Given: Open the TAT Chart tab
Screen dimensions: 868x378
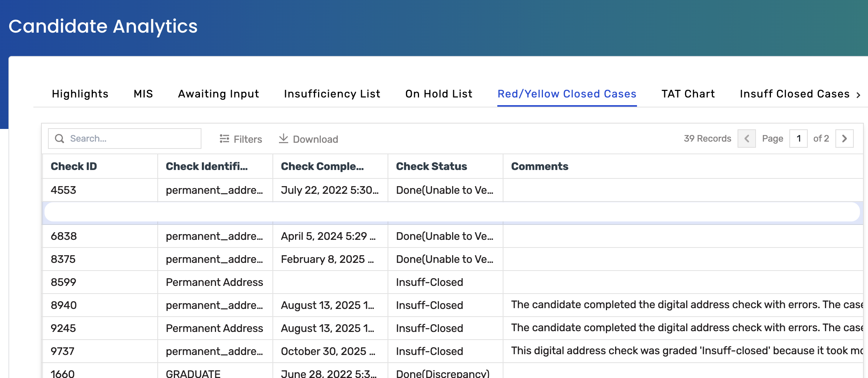Looking at the screenshot, I should (x=688, y=94).
